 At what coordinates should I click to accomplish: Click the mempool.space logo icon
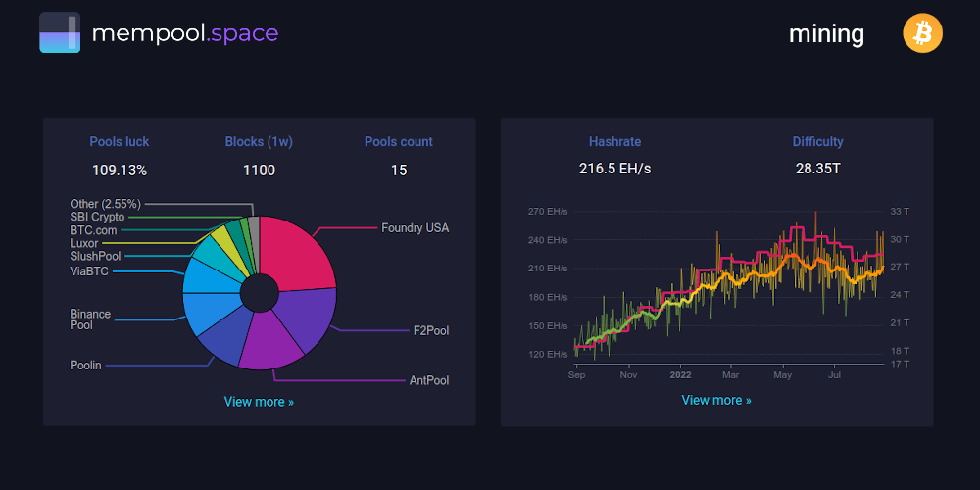click(60, 33)
